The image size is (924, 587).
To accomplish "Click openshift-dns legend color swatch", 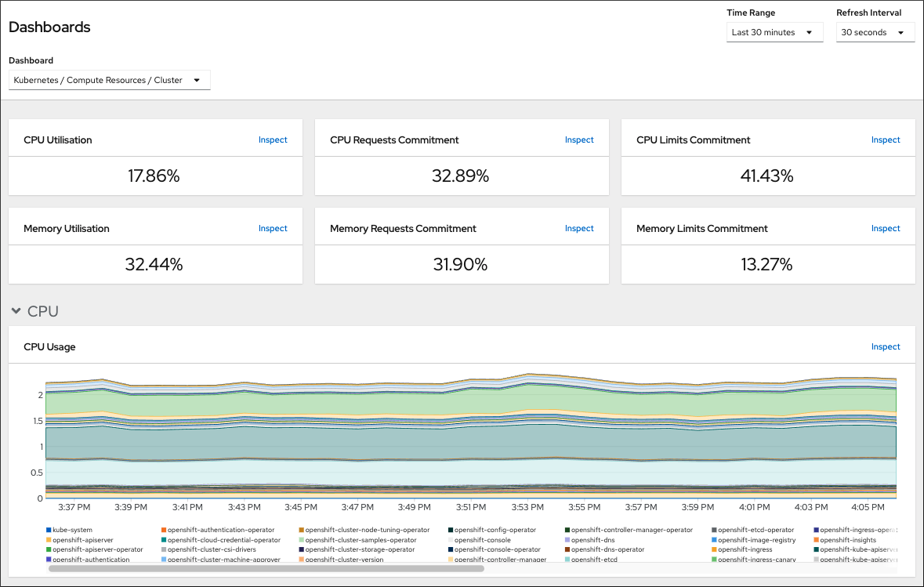I will [567, 540].
